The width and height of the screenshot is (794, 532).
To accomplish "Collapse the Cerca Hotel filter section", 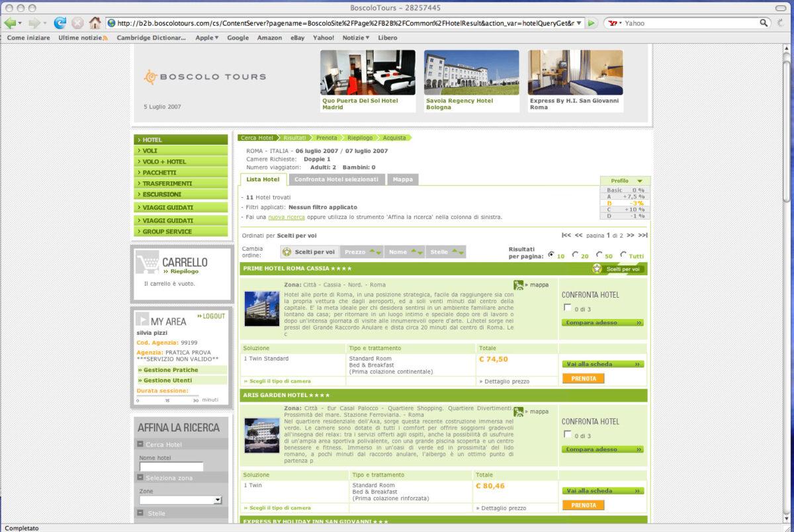I will (141, 444).
